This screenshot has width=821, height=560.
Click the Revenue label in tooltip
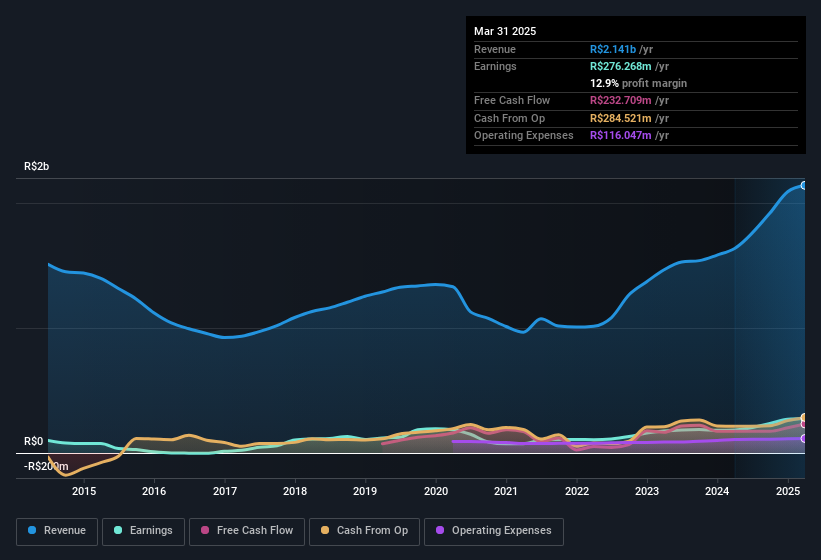click(x=495, y=49)
